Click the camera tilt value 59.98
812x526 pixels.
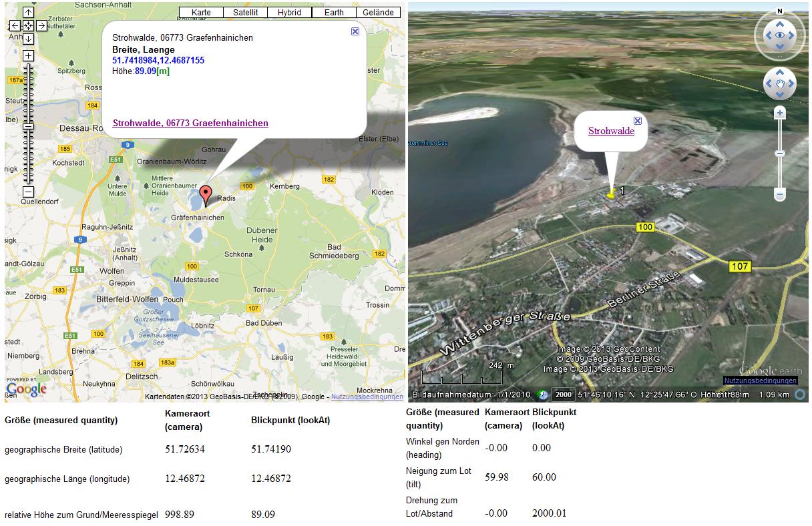point(496,477)
